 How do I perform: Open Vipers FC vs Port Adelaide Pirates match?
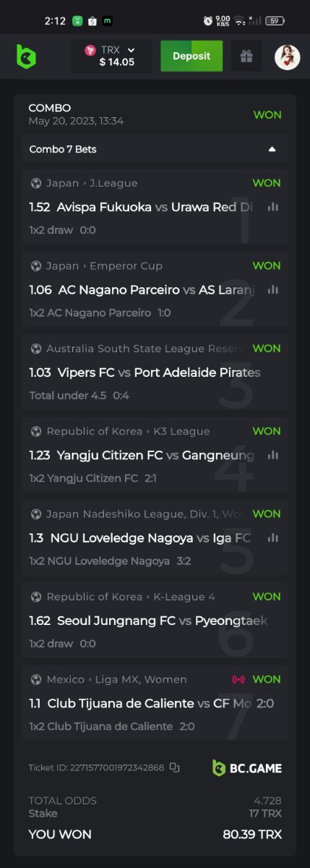(x=145, y=373)
